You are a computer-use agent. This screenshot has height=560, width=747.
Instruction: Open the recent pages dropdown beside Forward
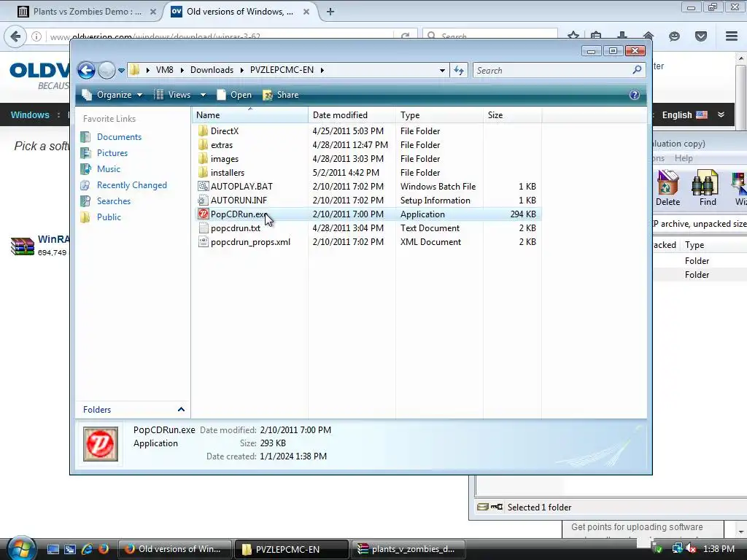[x=122, y=71]
